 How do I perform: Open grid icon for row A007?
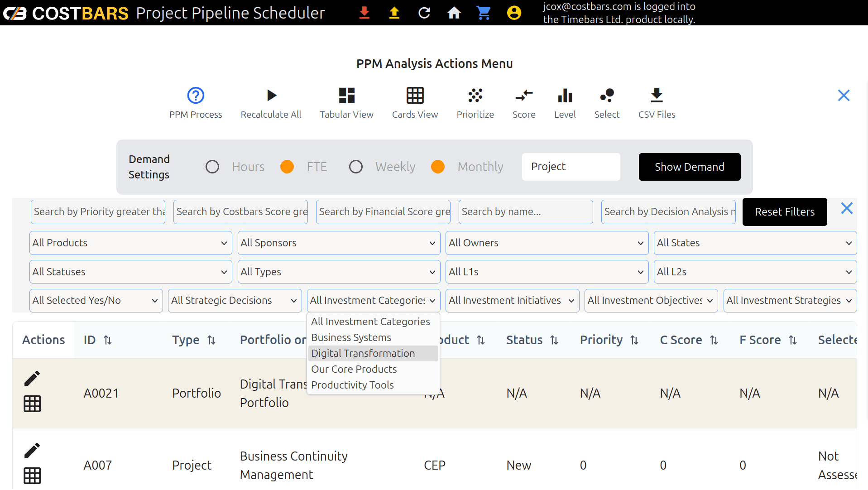pyautogui.click(x=32, y=476)
